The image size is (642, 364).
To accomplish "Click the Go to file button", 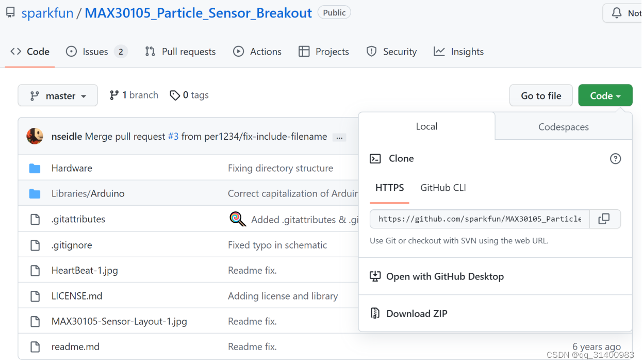I will pos(541,95).
